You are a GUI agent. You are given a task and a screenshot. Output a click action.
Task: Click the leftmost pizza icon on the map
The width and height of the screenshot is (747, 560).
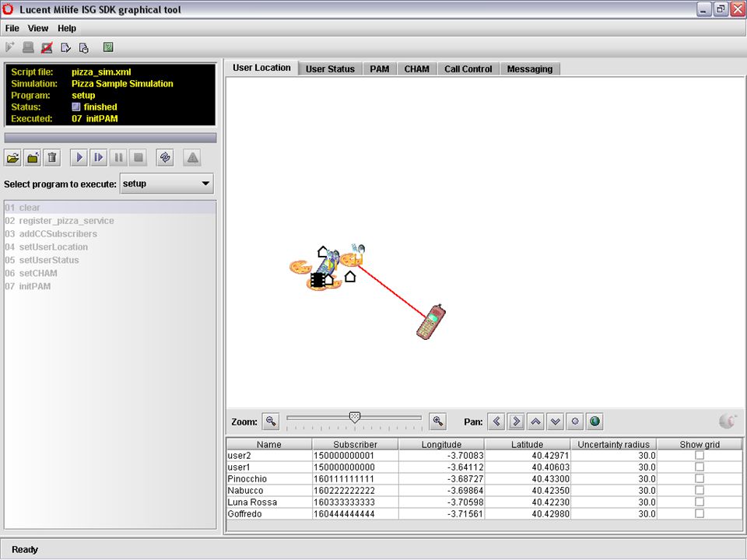300,267
